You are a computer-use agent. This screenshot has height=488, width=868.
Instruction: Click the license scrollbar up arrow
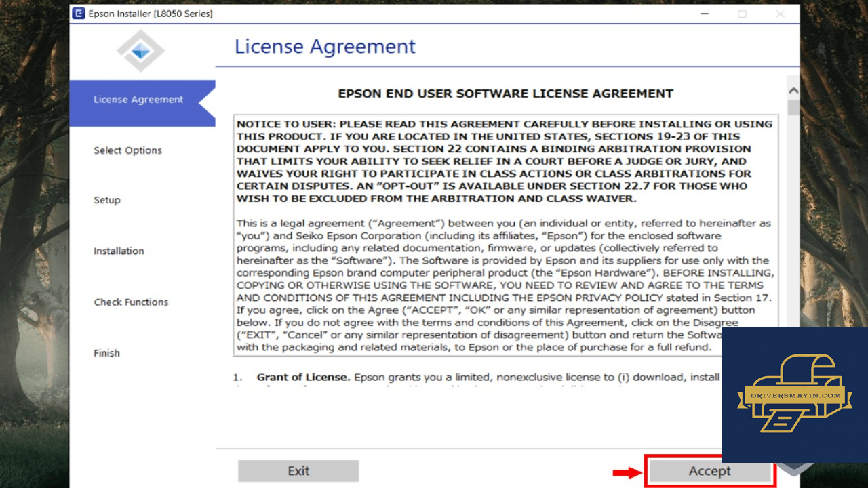click(x=793, y=91)
